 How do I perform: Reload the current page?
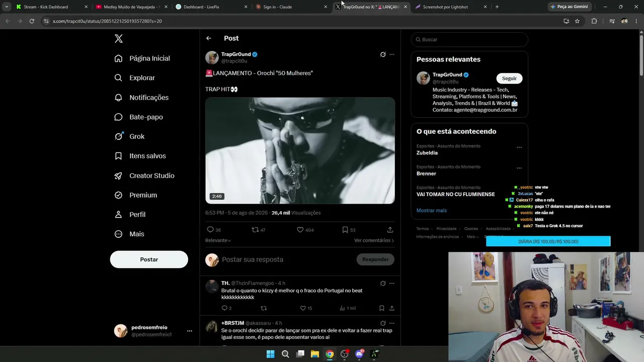click(32, 21)
